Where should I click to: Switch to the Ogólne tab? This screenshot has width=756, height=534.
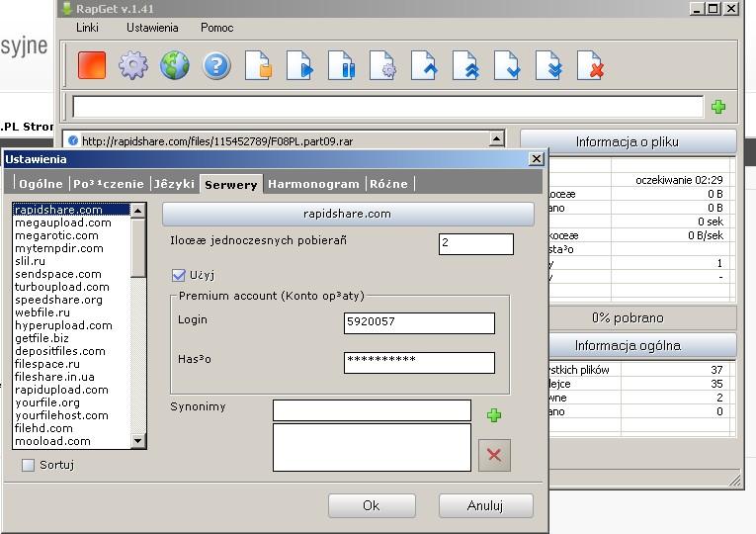coord(41,184)
